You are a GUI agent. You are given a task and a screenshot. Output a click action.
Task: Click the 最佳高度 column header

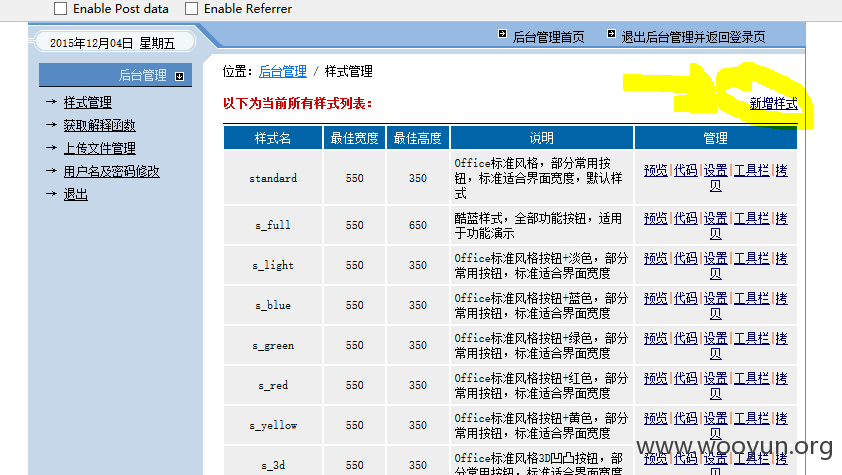[x=417, y=138]
